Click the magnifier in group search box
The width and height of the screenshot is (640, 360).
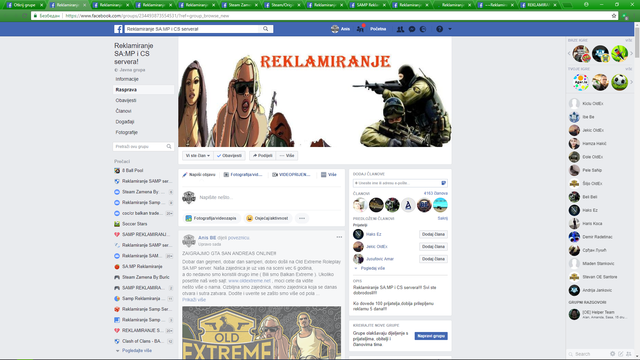tap(169, 147)
